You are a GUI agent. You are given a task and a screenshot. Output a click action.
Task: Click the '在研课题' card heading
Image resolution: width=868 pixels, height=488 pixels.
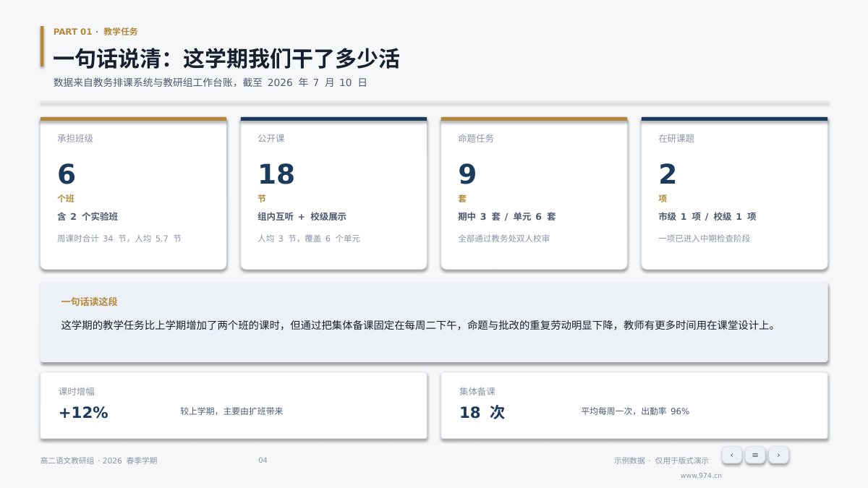click(x=676, y=138)
